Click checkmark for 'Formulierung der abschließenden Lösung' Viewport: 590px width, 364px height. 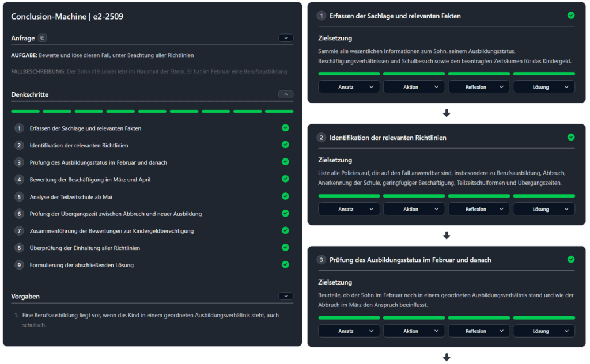(285, 265)
